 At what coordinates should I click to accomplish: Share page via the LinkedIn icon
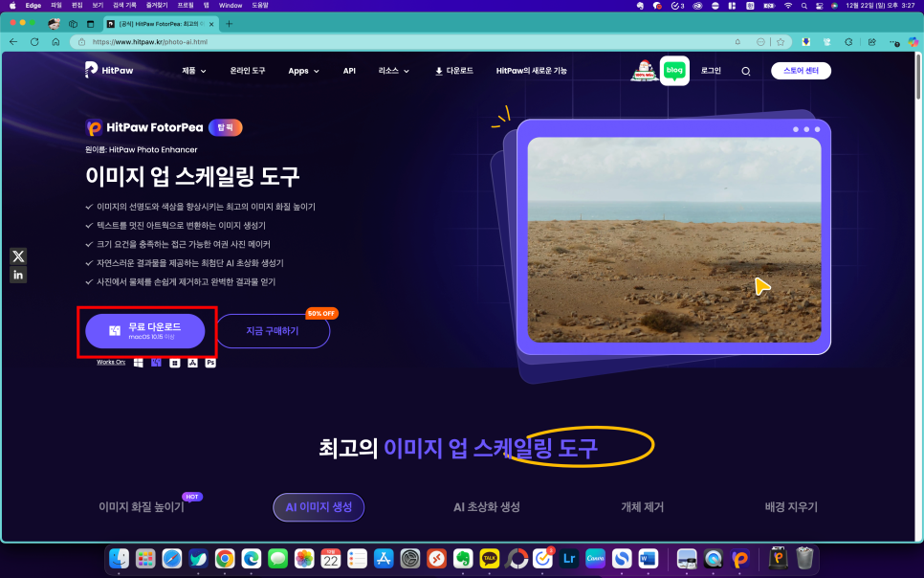click(18, 275)
